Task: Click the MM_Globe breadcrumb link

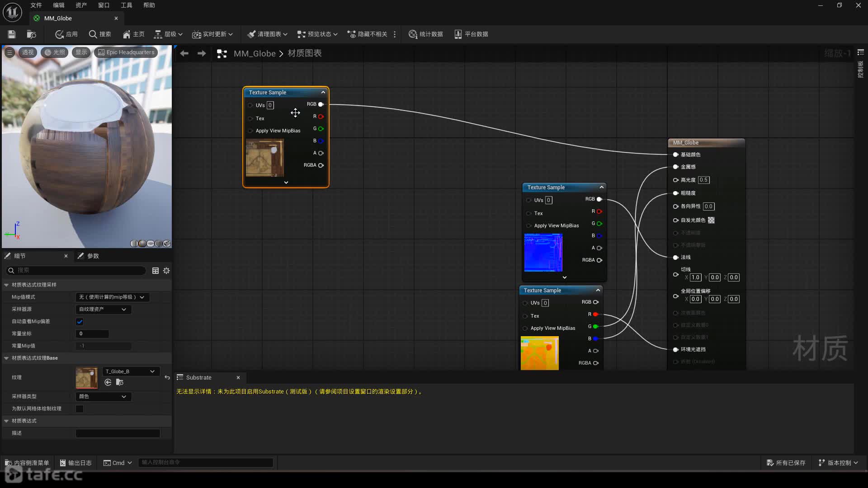Action: tap(255, 54)
